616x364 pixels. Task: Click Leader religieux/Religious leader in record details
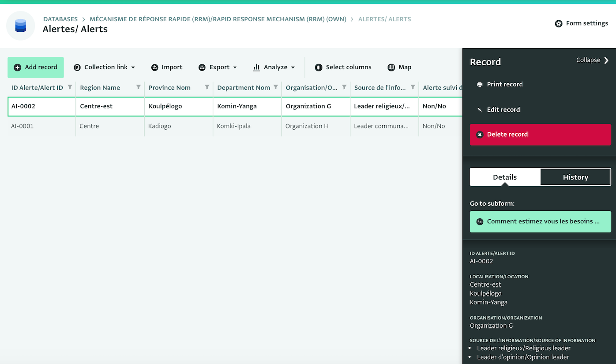pos(524,348)
